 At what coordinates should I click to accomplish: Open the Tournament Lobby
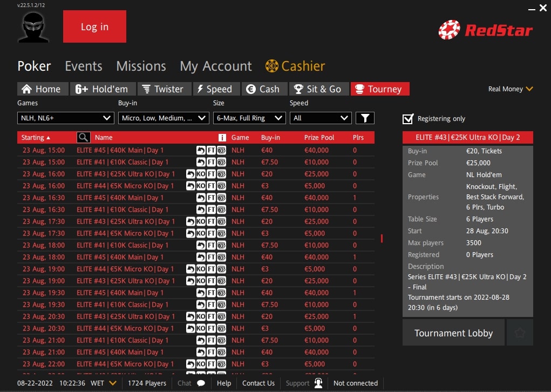coord(453,332)
